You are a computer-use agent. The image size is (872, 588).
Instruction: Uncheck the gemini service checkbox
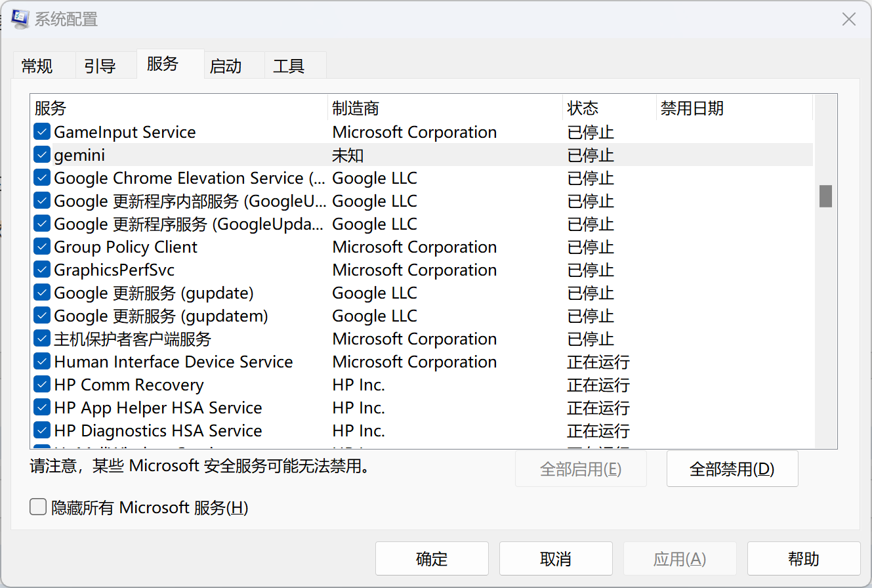43,156
